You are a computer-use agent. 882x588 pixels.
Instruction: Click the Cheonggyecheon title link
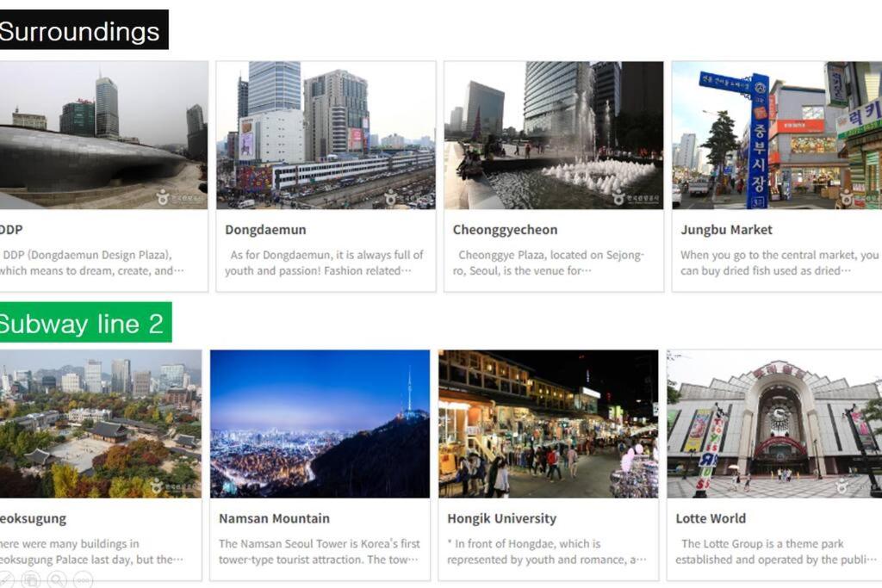point(505,229)
